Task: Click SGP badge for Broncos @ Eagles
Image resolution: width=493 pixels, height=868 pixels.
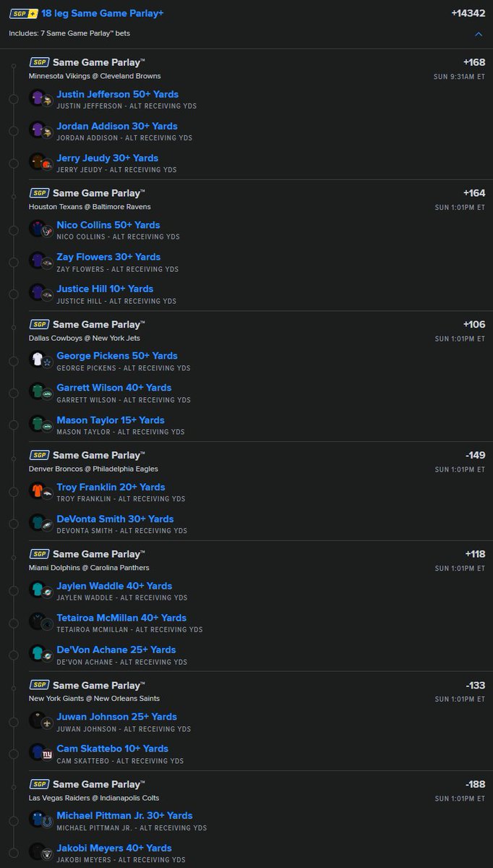Action: (x=39, y=455)
